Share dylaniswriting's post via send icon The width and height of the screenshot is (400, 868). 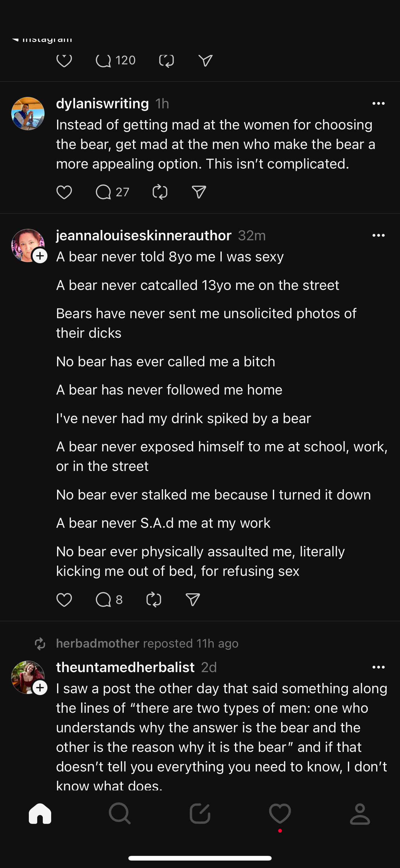199,192
